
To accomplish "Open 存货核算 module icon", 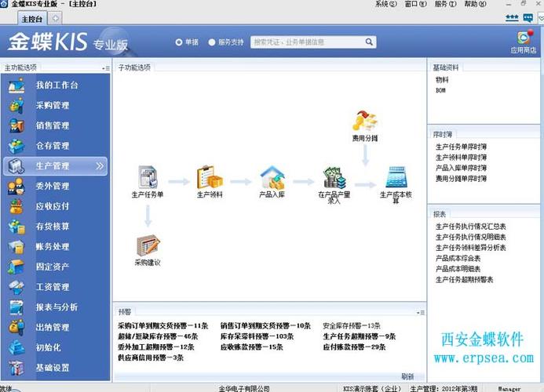I will coord(16,227).
